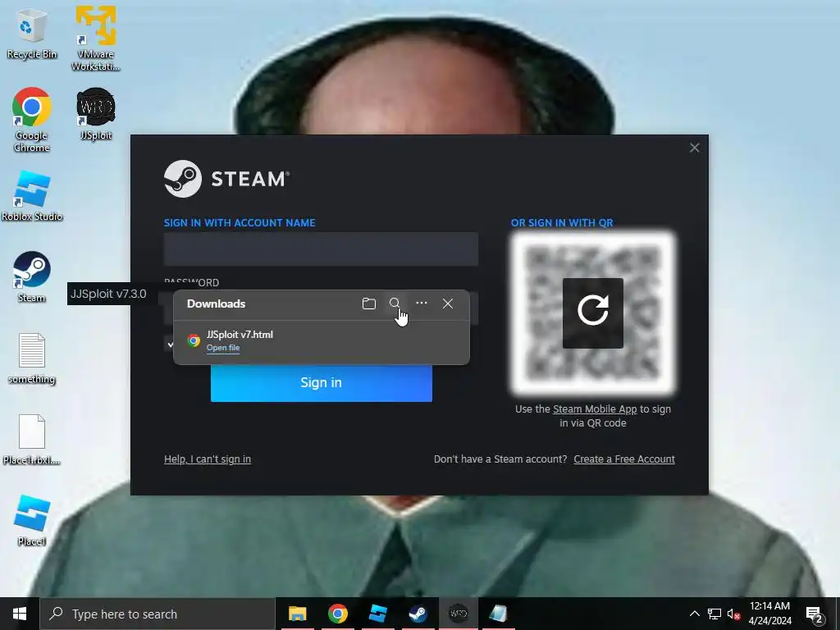Open the clock and date flyout
The width and height of the screenshot is (840, 630).
(x=769, y=614)
